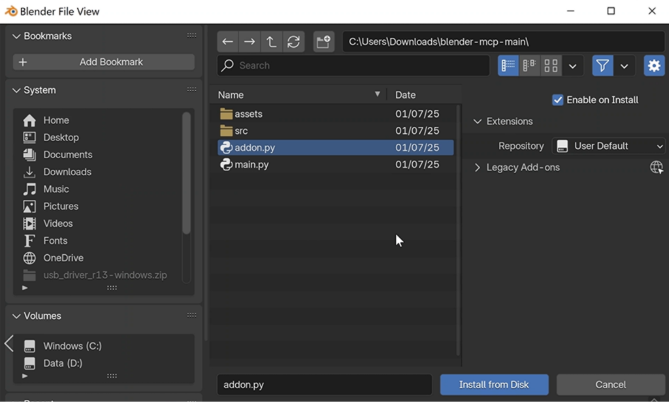Navigate to the parent directory
The height and width of the screenshot is (402, 669).
(x=271, y=42)
